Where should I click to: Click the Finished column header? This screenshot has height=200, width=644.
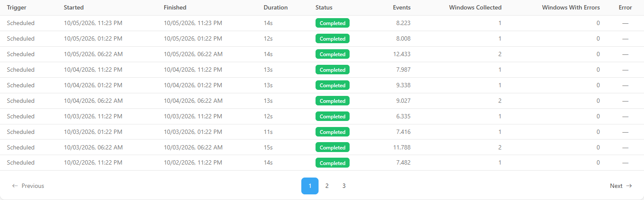(175, 7)
